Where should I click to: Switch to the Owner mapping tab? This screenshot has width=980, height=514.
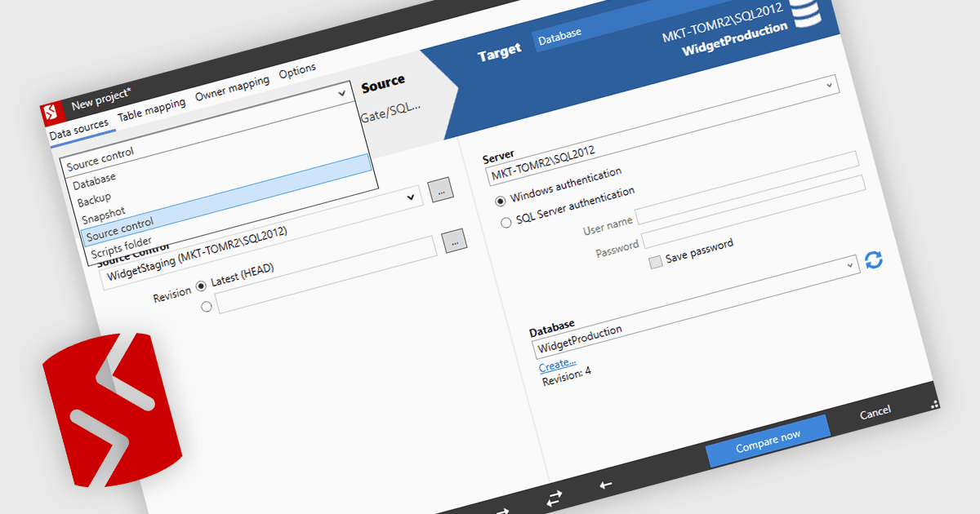[232, 89]
